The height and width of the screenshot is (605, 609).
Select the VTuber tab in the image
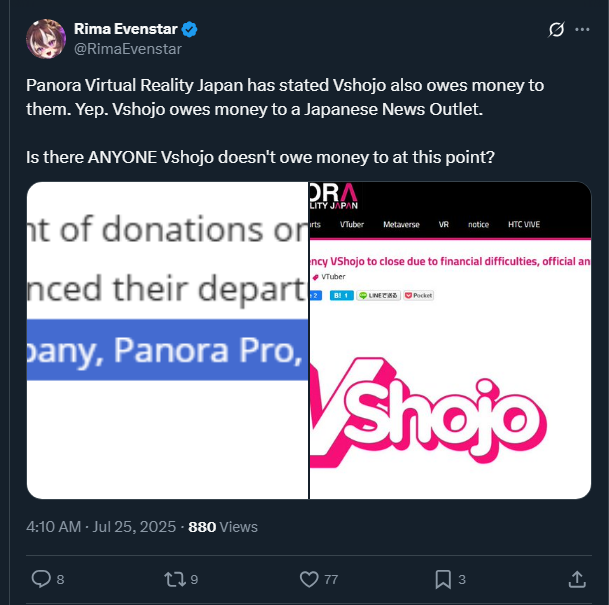pyautogui.click(x=352, y=224)
